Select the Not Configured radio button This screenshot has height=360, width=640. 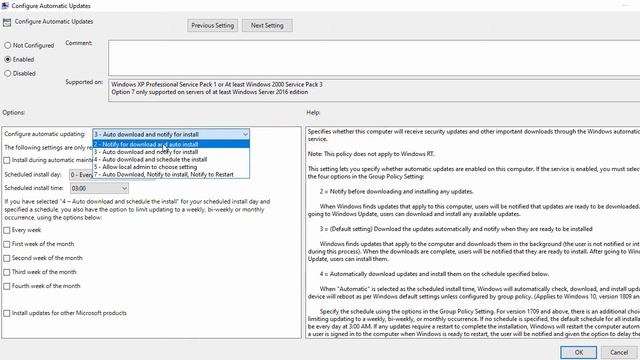tap(8, 45)
